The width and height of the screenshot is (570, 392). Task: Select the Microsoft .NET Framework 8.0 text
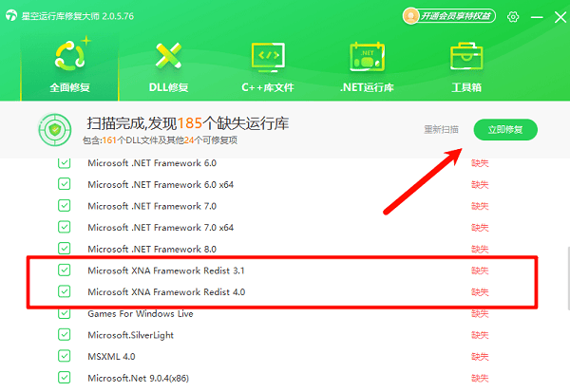(x=152, y=249)
